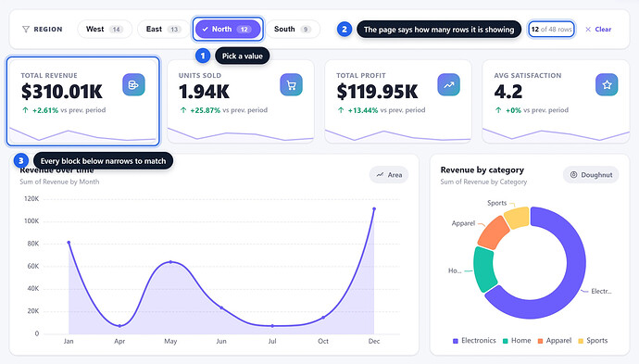Click the $310.01K total revenue value
Image resolution: width=639 pixels, height=364 pixels.
[62, 92]
